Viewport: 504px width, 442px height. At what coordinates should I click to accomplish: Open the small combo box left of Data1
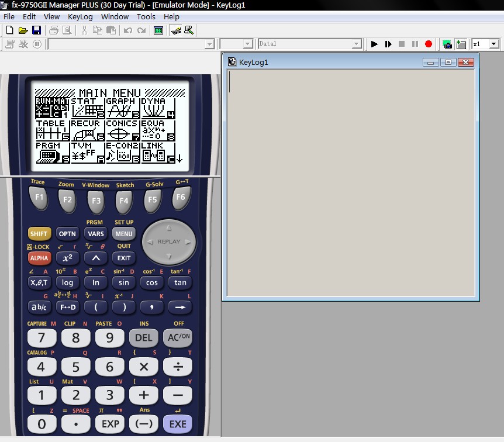click(247, 44)
